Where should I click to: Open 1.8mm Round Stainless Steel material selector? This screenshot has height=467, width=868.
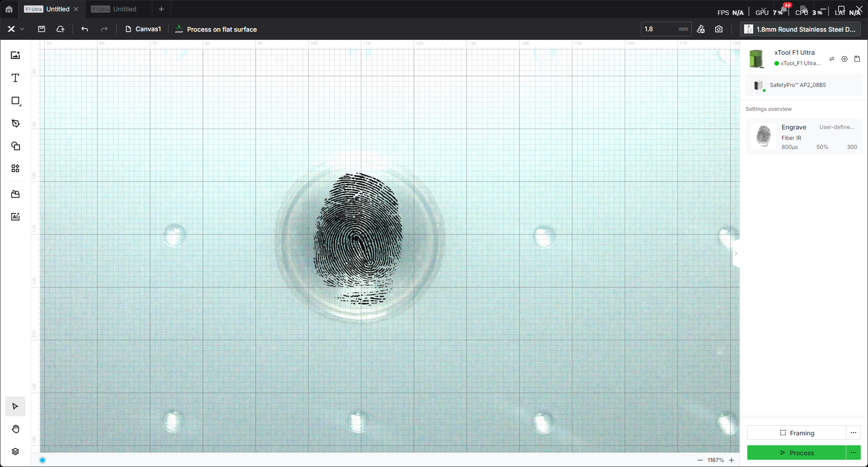tap(800, 29)
